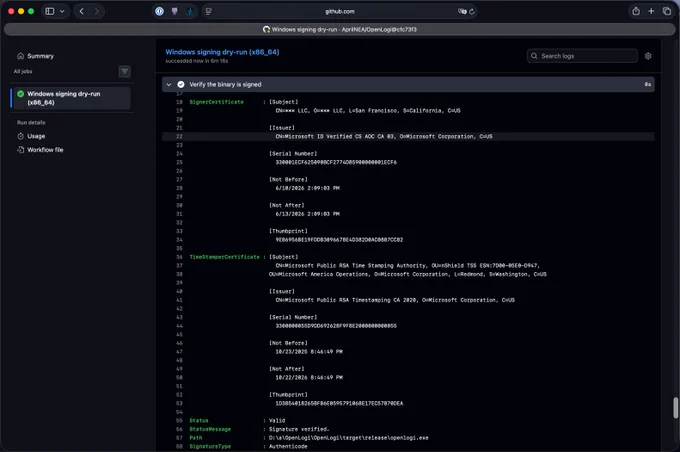
Task: Click the magnifier icon in Search logs
Action: coord(534,56)
